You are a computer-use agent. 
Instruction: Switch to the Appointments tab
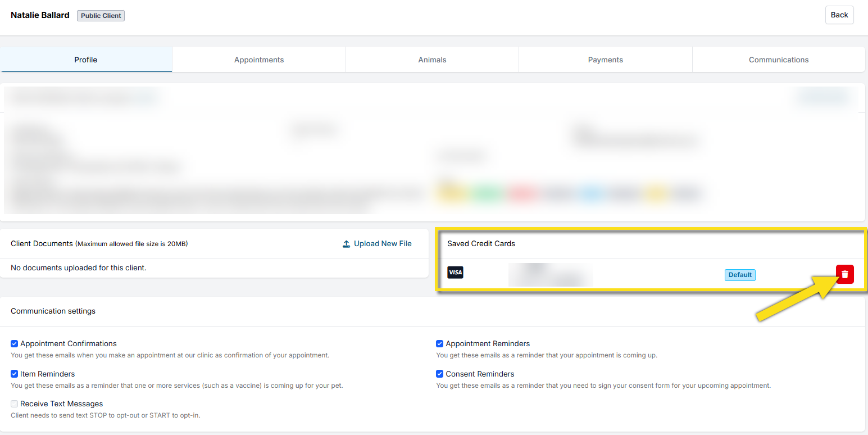pos(258,60)
